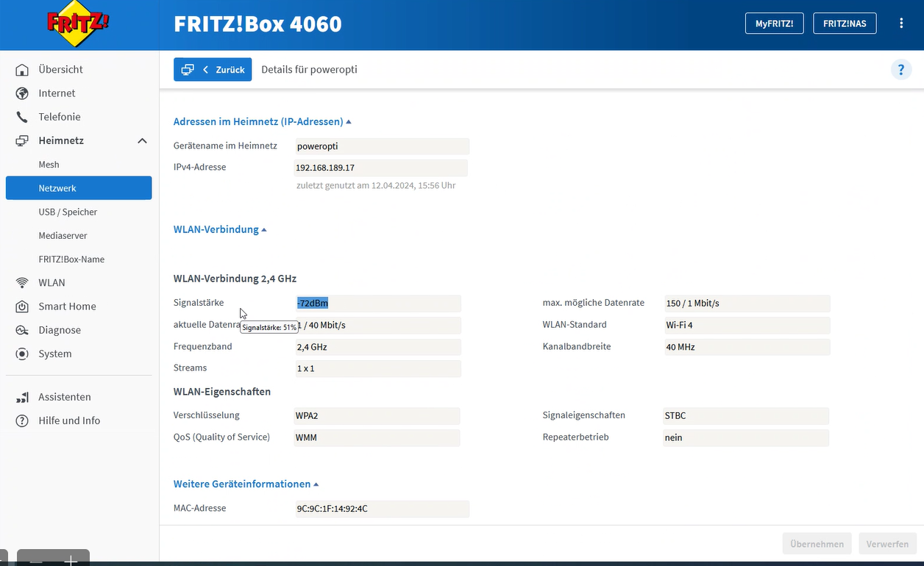
Task: Click the Signaleigenschaften value STBC
Action: [746, 416]
